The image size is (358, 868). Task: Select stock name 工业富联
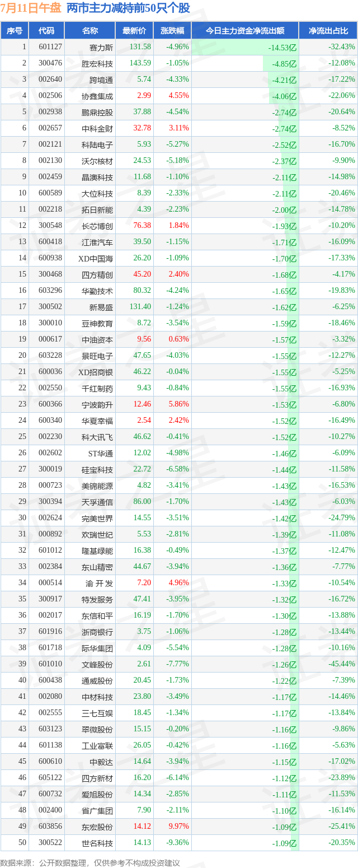pos(97,745)
